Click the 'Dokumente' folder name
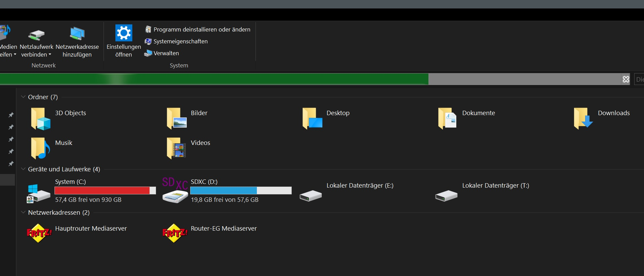Viewport: 644px width, 276px height. [x=479, y=113]
